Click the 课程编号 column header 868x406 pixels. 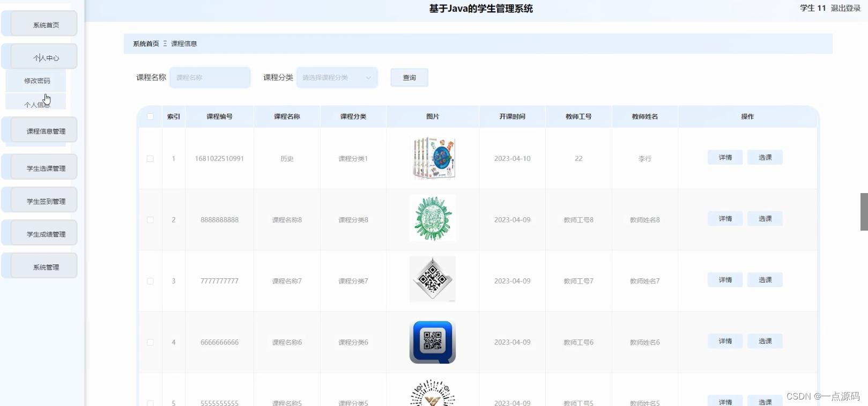coord(219,116)
